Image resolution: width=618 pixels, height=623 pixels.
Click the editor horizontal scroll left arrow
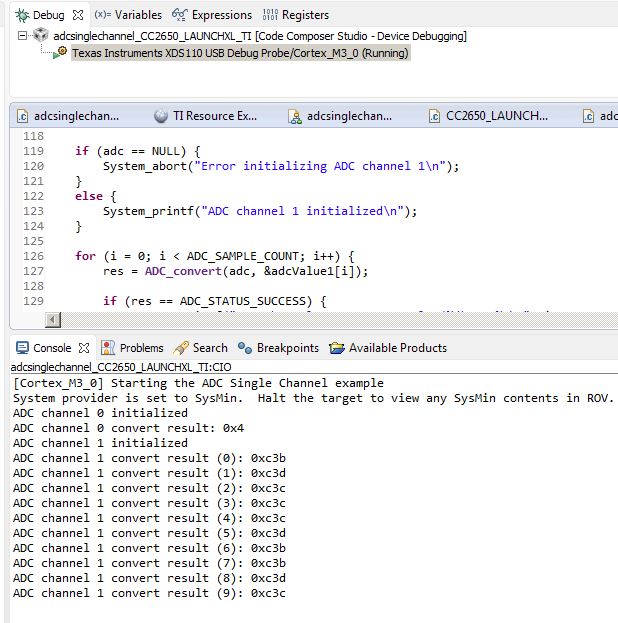(52, 319)
